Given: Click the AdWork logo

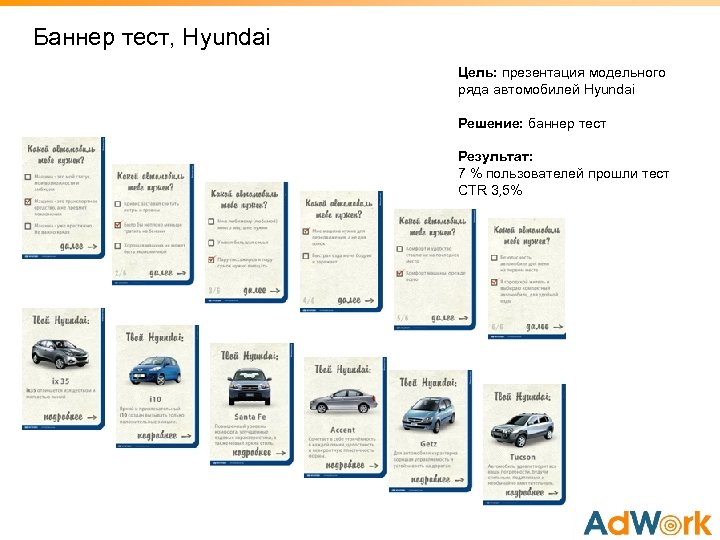Looking at the screenshot, I should coord(648,523).
